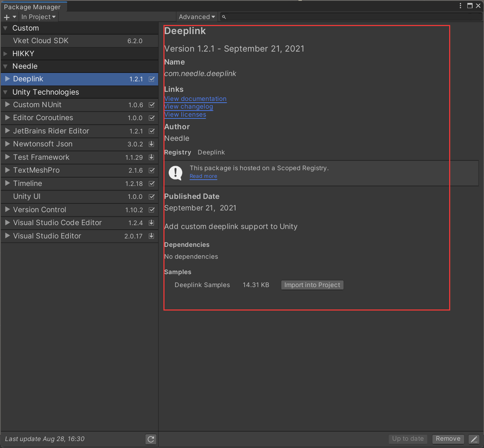Viewport: 484px width, 448px height.
Task: Toggle the checkbox next to Timeline
Action: 151,183
